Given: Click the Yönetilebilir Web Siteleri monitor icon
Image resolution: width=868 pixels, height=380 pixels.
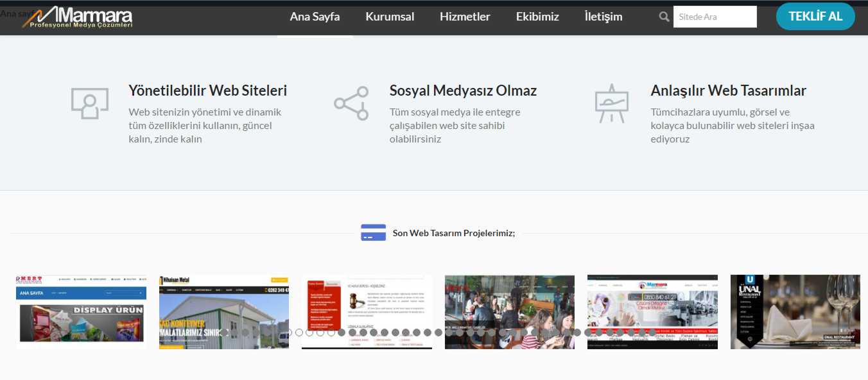Looking at the screenshot, I should [89, 103].
